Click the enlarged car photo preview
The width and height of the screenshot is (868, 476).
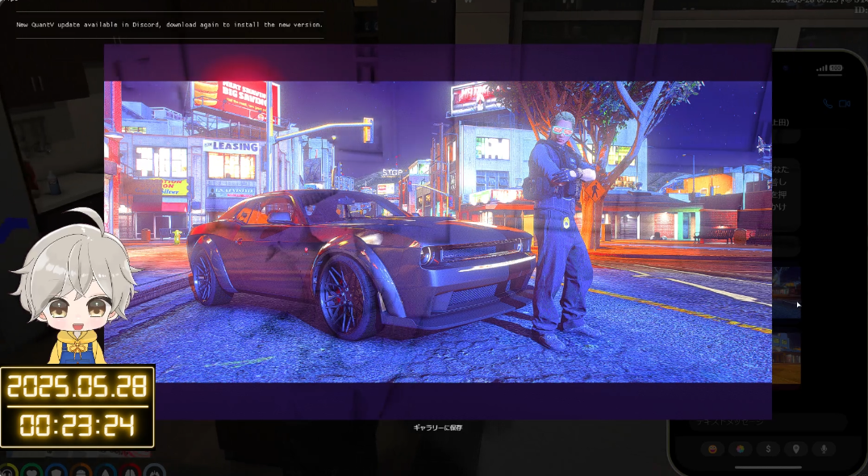tap(438, 232)
